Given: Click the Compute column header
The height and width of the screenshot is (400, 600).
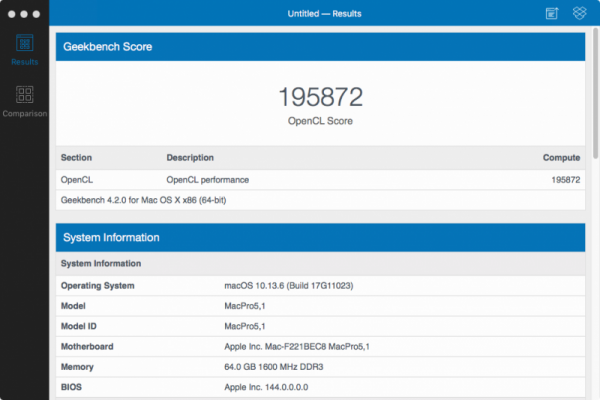Looking at the screenshot, I should point(560,158).
